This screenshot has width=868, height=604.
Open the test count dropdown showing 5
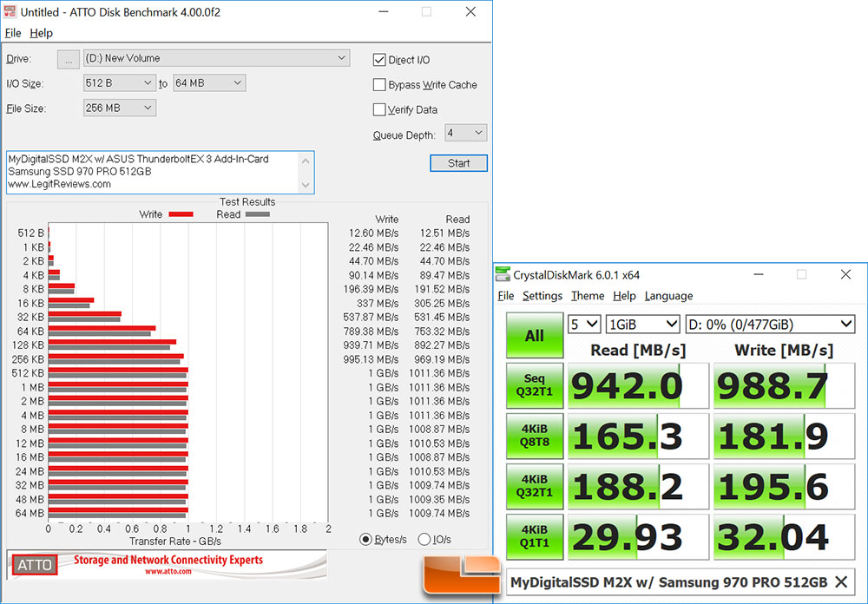tap(584, 325)
